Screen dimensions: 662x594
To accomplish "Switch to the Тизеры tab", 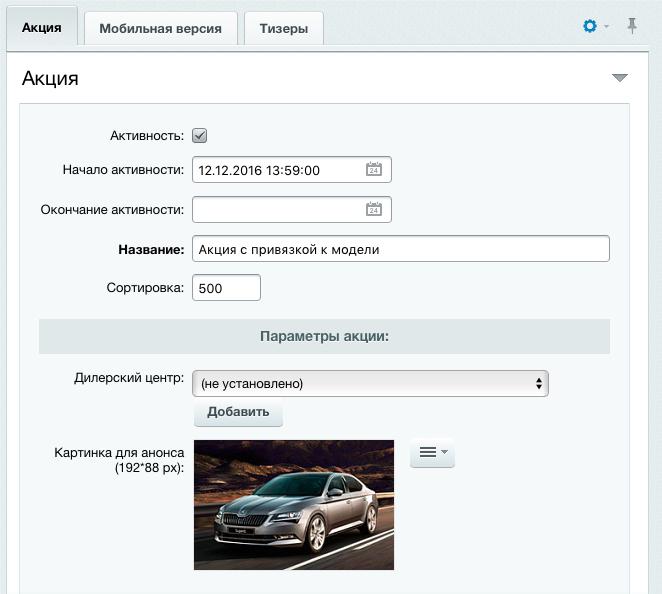I will point(284,28).
